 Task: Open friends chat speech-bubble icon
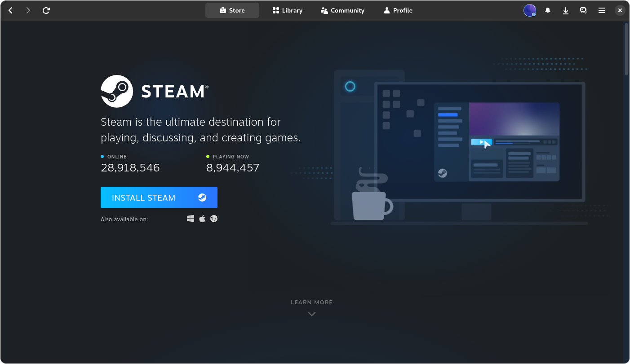[x=583, y=10]
